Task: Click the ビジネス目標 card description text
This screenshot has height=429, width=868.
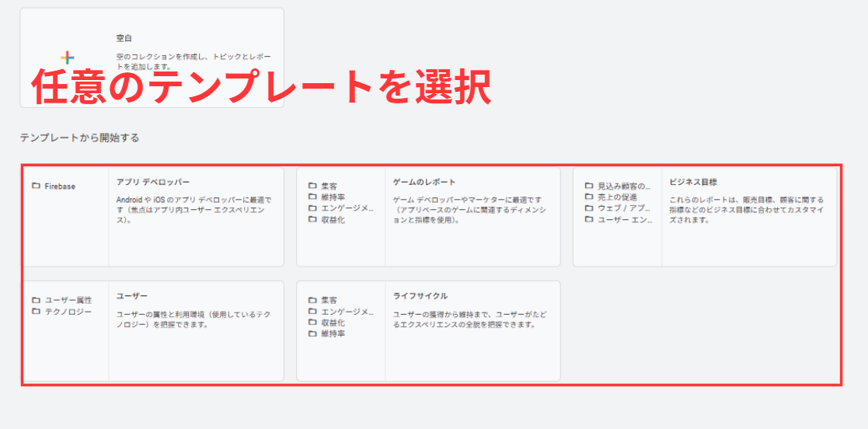Action: pyautogui.click(x=746, y=210)
